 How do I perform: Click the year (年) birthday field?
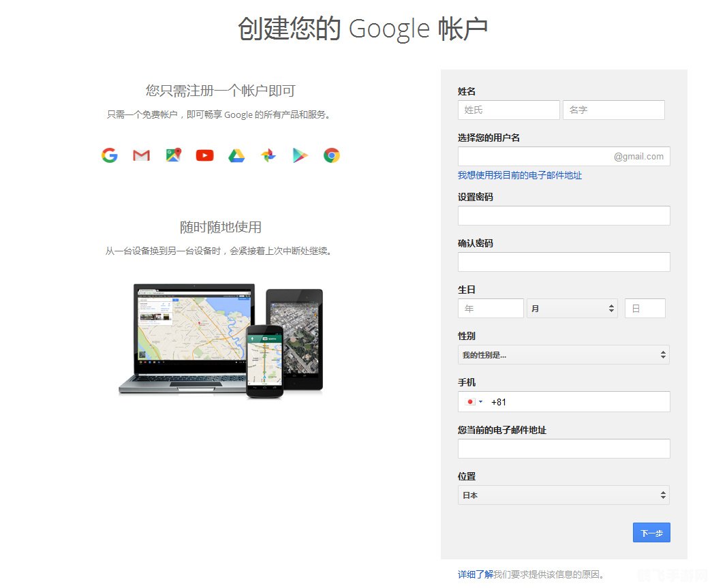(x=490, y=308)
